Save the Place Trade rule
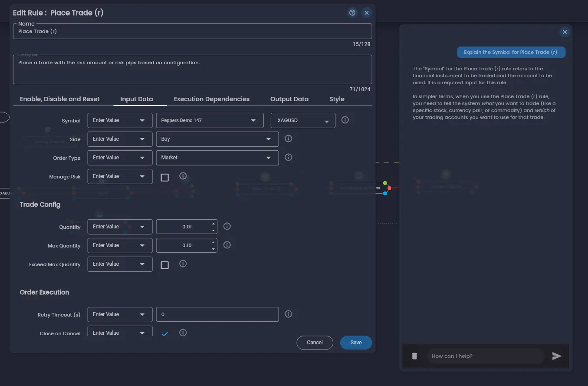Screen dimensions: 588x386 (x=356, y=342)
